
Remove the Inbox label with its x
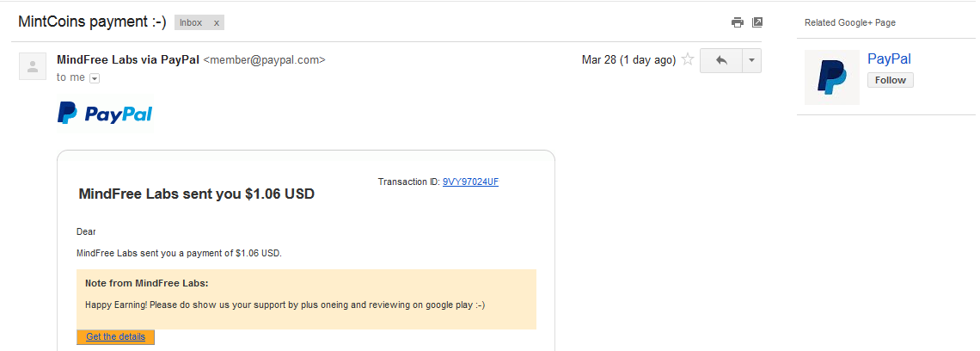click(x=216, y=23)
